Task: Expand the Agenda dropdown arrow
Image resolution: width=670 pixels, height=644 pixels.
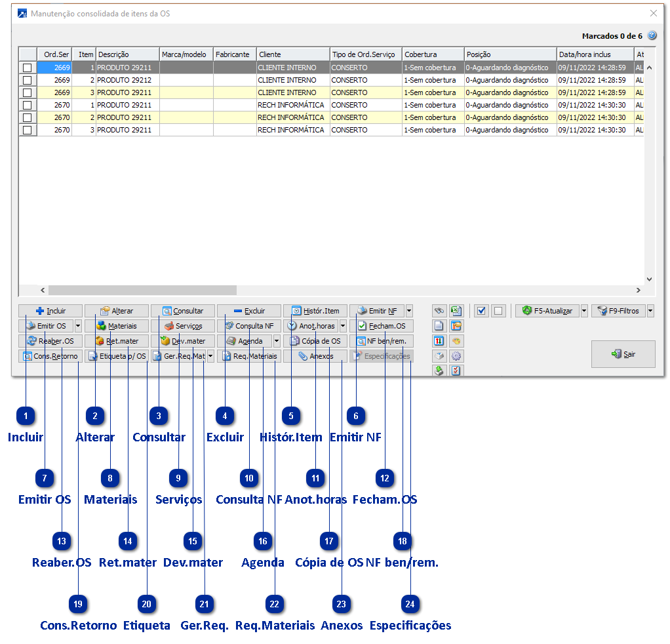Action: point(277,341)
